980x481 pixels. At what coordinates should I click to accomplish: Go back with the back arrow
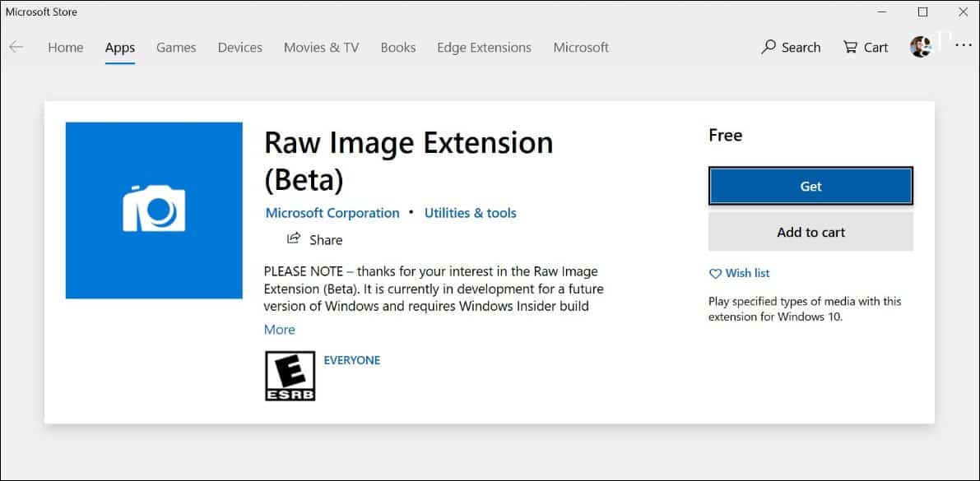[x=16, y=47]
